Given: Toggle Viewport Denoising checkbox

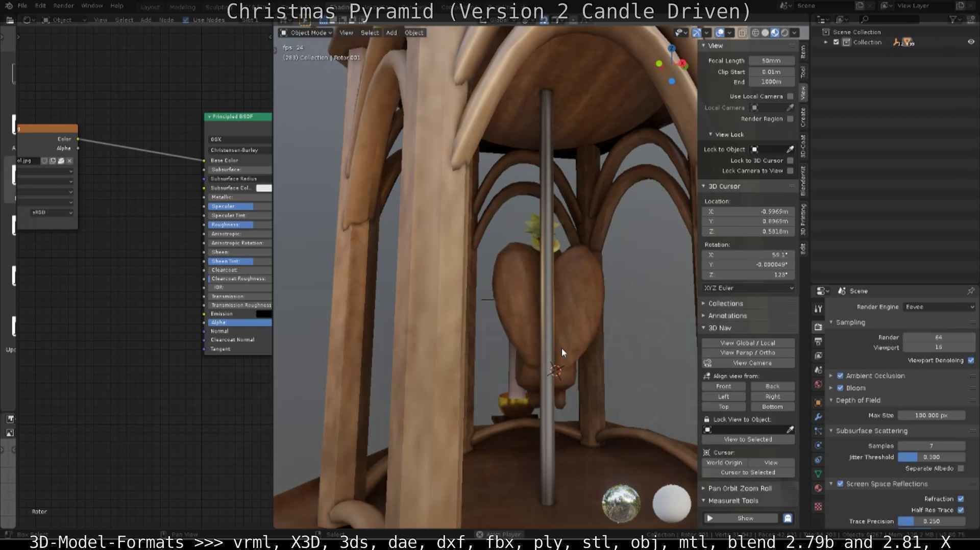Looking at the screenshot, I should click(971, 360).
